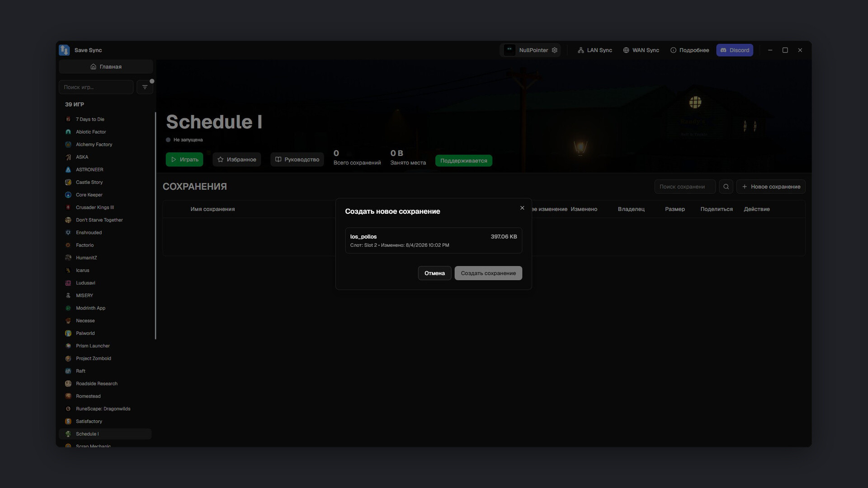Image resolution: width=868 pixels, height=488 pixels.
Task: Click the Действие column header
Action: click(757, 209)
